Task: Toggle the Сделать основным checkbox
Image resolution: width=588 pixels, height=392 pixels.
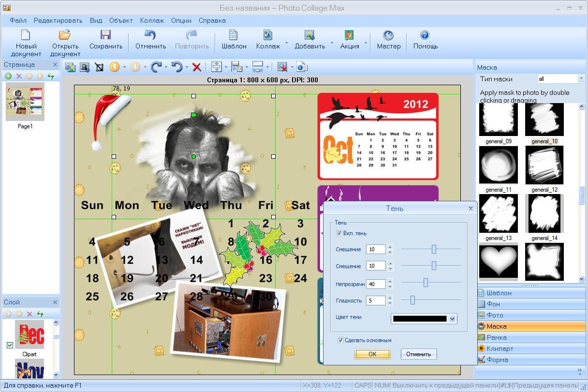Action: 341,340
